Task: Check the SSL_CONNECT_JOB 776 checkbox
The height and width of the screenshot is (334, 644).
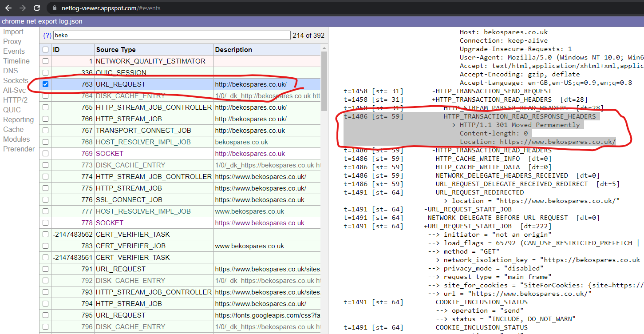Action: pos(45,200)
